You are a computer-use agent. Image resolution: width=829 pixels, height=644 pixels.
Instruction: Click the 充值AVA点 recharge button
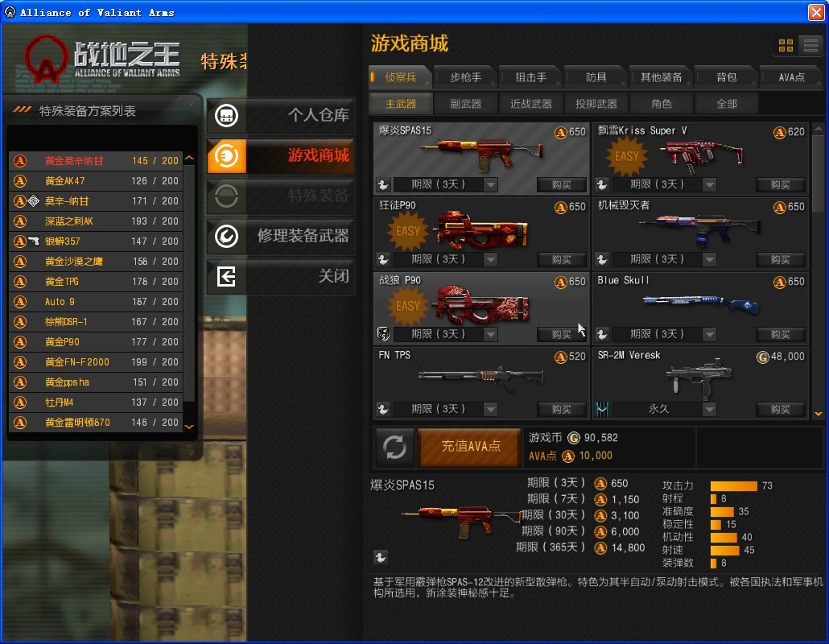click(469, 448)
